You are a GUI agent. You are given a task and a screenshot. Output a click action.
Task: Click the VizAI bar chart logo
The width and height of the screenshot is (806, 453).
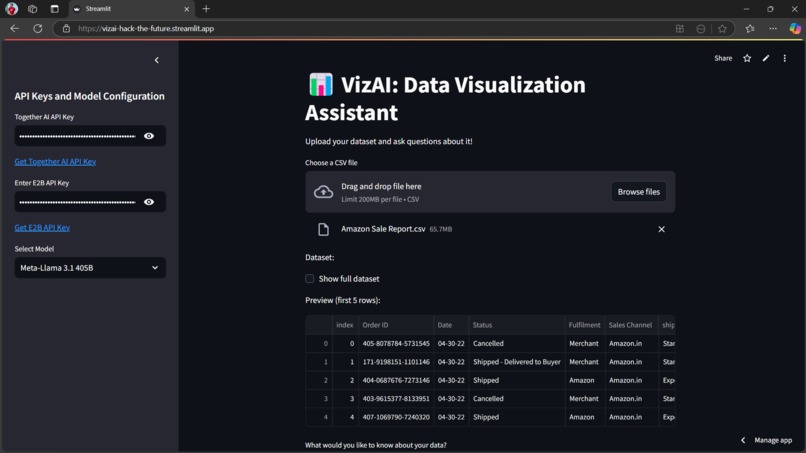321,84
